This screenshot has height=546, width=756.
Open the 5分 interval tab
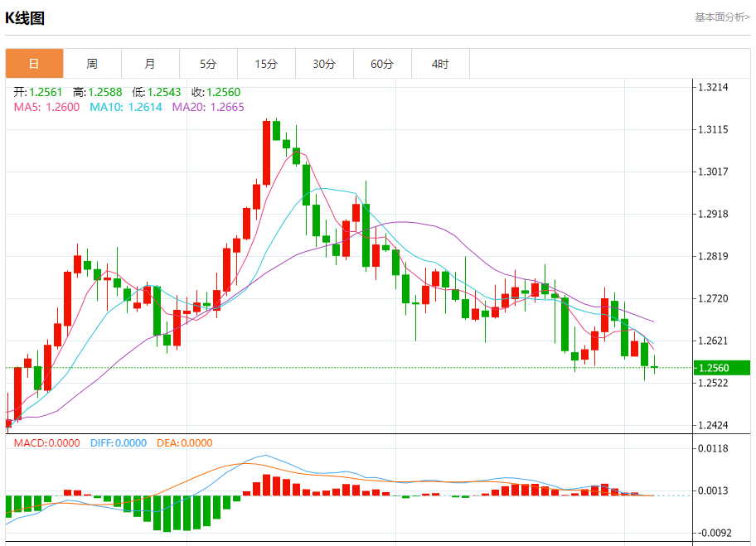[208, 63]
